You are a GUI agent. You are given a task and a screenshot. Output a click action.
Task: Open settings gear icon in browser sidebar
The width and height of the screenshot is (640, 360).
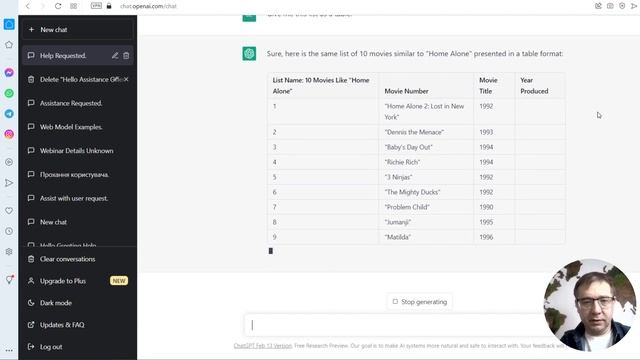click(x=9, y=252)
